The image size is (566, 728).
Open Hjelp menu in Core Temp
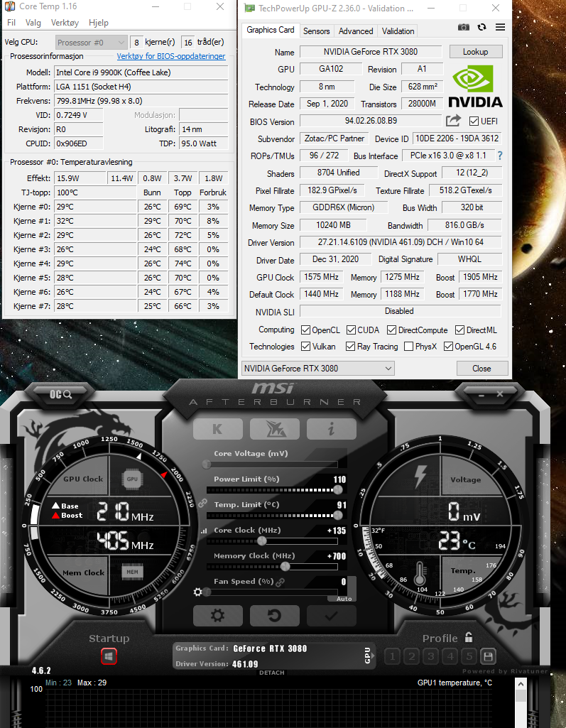[99, 22]
